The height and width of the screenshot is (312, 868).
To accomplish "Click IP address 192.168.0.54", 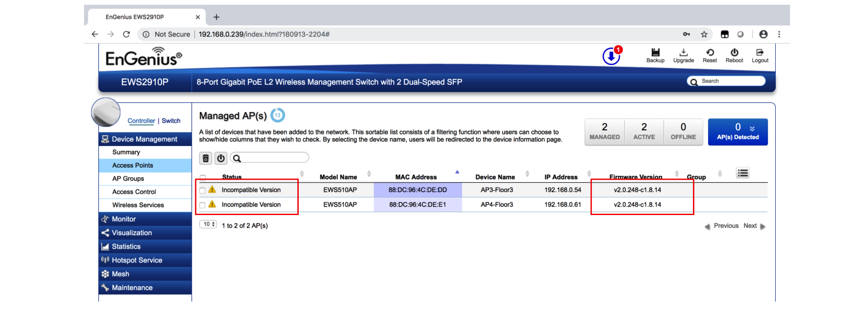I will (563, 190).
